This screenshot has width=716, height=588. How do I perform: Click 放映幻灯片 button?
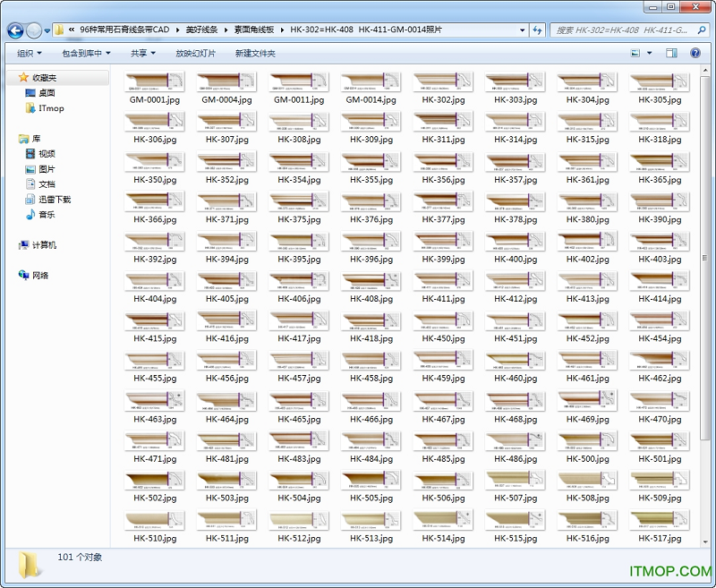click(x=195, y=54)
